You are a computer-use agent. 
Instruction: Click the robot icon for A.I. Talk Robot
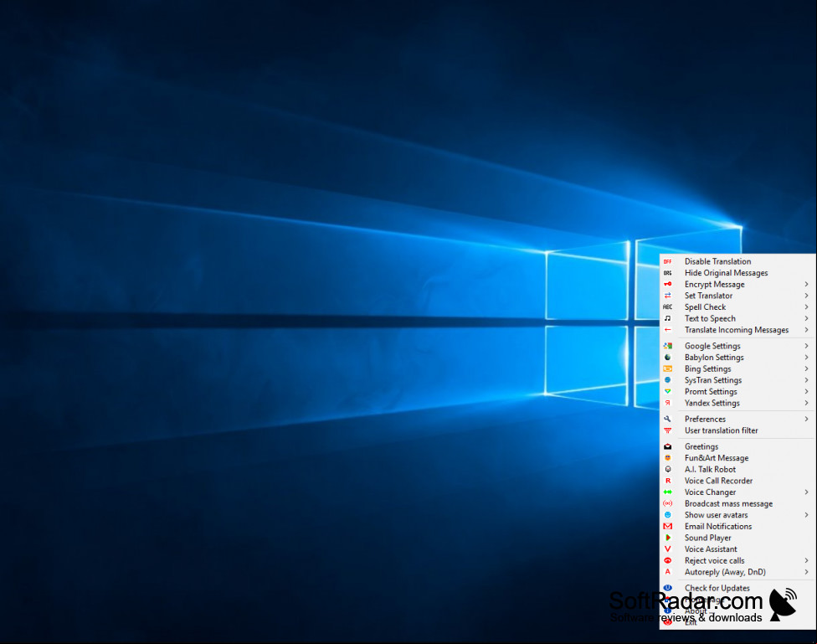pos(667,469)
